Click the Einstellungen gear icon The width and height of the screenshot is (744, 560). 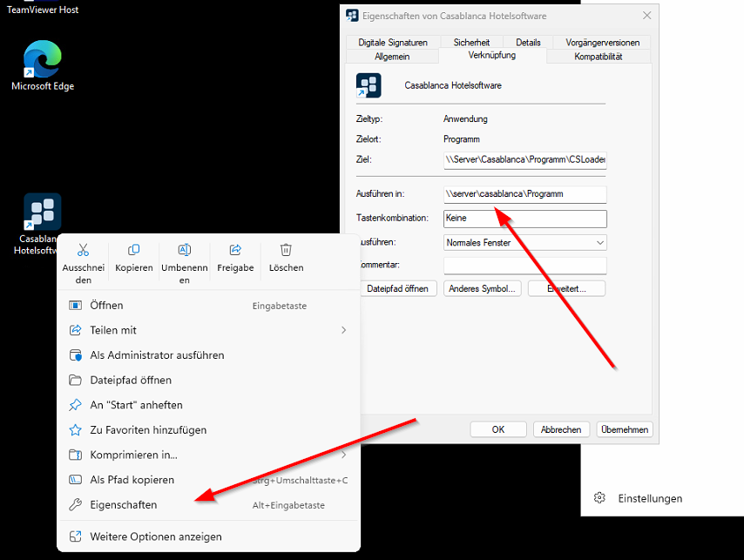[599, 498]
